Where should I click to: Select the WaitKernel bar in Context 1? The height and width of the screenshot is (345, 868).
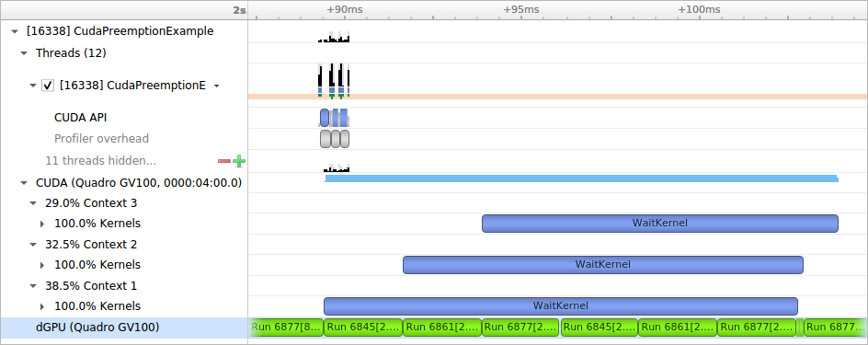click(561, 305)
